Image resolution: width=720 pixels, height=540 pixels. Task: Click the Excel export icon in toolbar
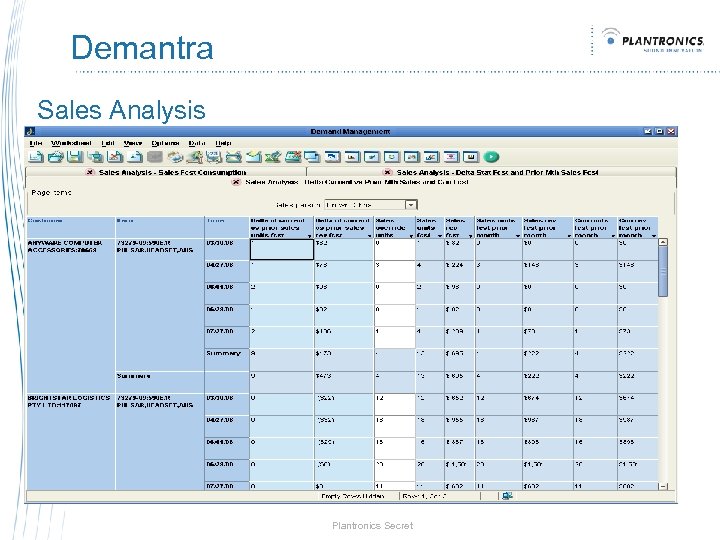(x=273, y=157)
